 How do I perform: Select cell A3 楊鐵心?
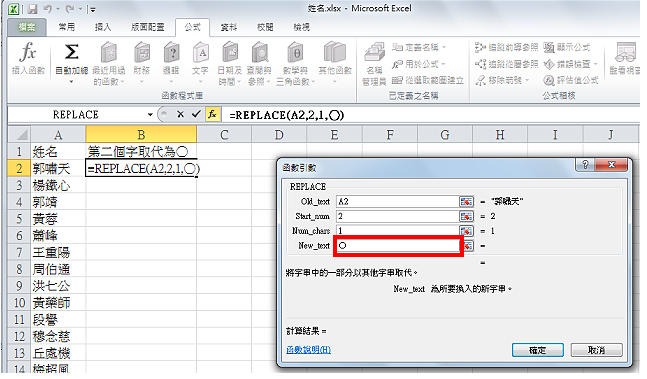(x=58, y=185)
